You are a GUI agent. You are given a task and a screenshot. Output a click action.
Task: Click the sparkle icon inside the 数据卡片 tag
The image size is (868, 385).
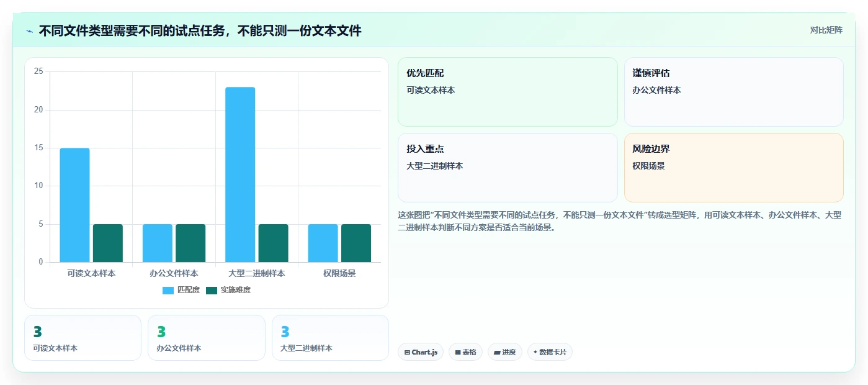[x=535, y=352]
